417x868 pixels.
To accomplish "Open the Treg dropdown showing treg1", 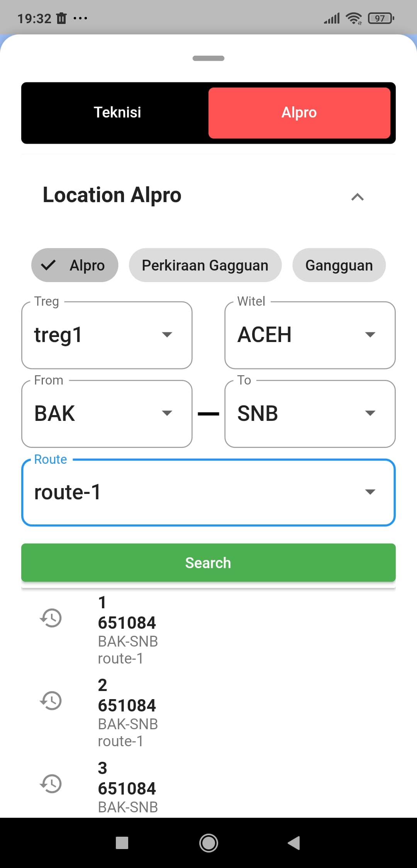I will click(107, 335).
